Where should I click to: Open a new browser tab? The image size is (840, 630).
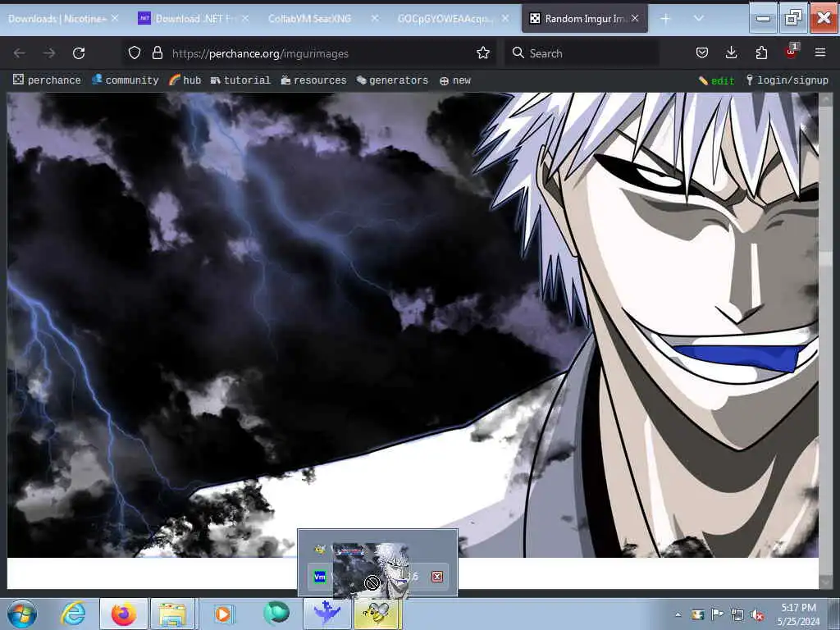[x=665, y=19]
